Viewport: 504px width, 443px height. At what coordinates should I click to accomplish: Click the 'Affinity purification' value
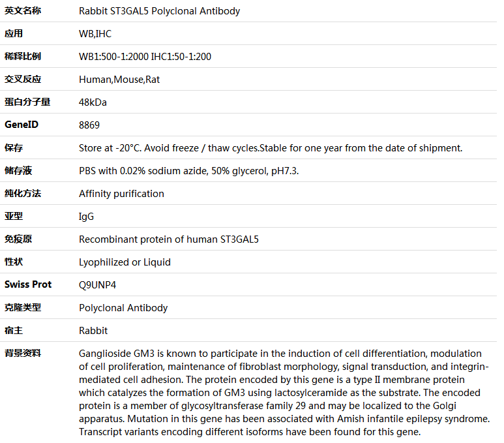pyautogui.click(x=121, y=194)
